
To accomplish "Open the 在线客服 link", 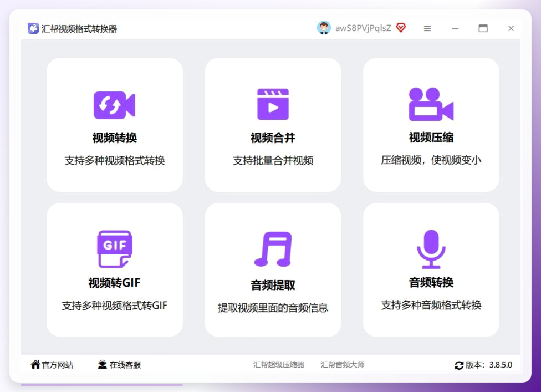I will [x=125, y=365].
